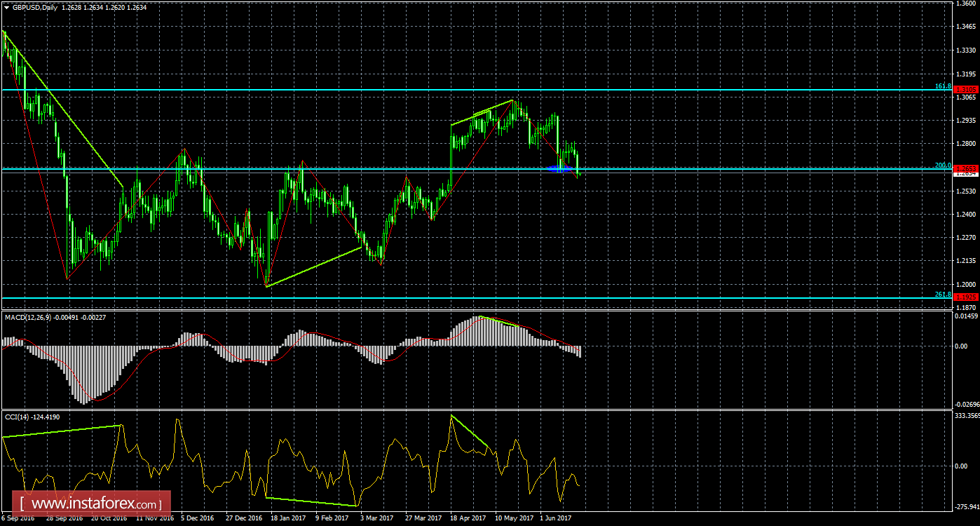The image size is (980, 526).
Task: Select the MACD(12,26,9) indicator label
Action: [x=29, y=318]
